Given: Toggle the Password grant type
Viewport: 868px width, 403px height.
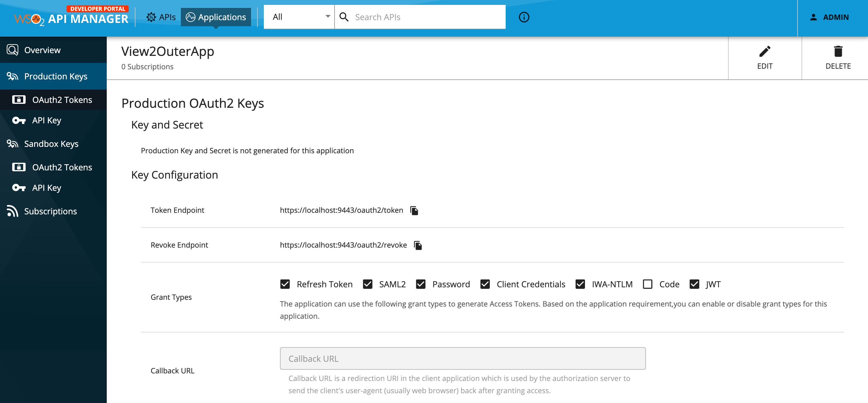Looking at the screenshot, I should (x=421, y=284).
